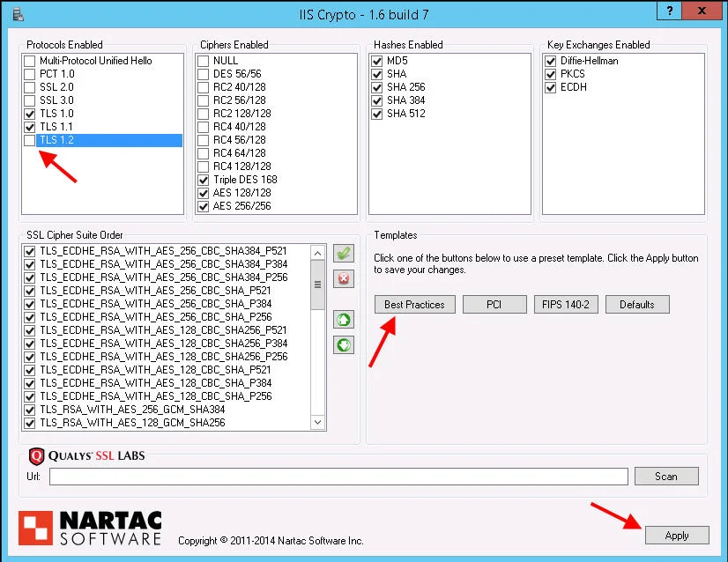Click Apply to save changes
The height and width of the screenshot is (562, 728).
pos(677,535)
